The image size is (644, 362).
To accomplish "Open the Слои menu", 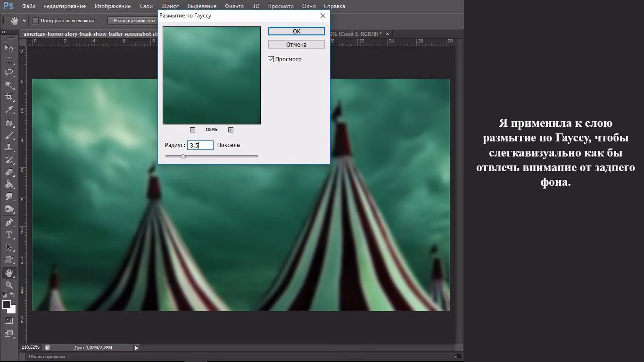I will tap(146, 6).
